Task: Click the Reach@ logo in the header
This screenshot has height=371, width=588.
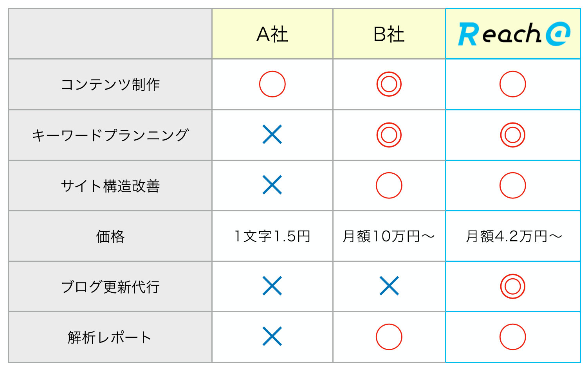Action: point(514,34)
